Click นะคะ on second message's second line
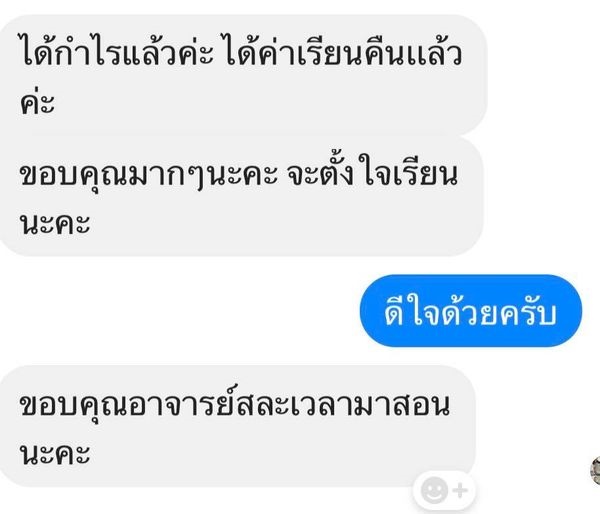600x514 pixels. point(55,224)
